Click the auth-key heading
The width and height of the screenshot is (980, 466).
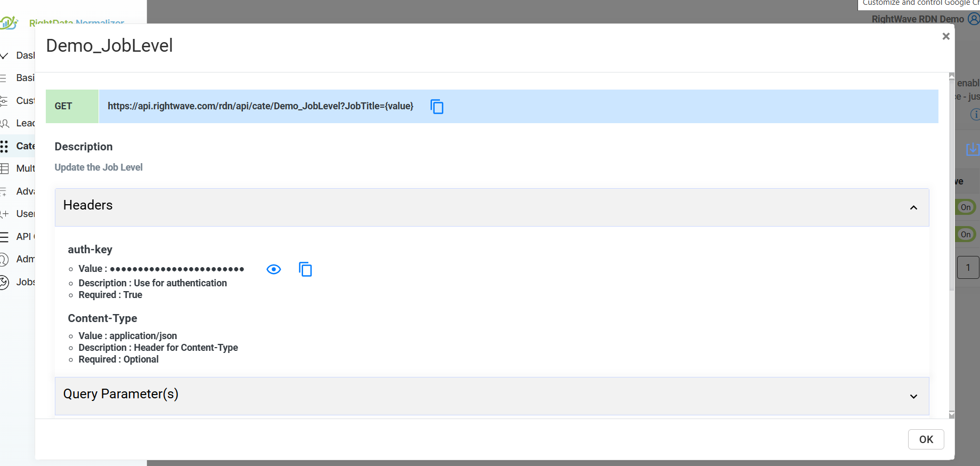coord(90,250)
